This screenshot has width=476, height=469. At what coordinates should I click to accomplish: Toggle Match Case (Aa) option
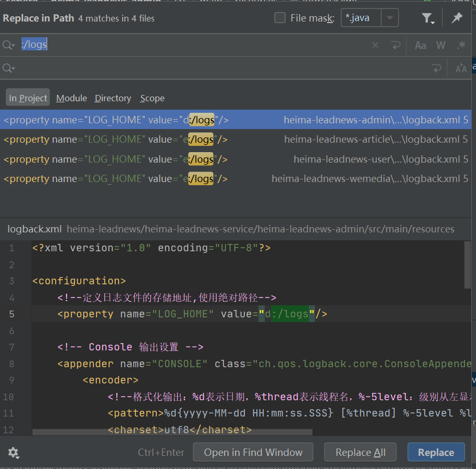(420, 46)
